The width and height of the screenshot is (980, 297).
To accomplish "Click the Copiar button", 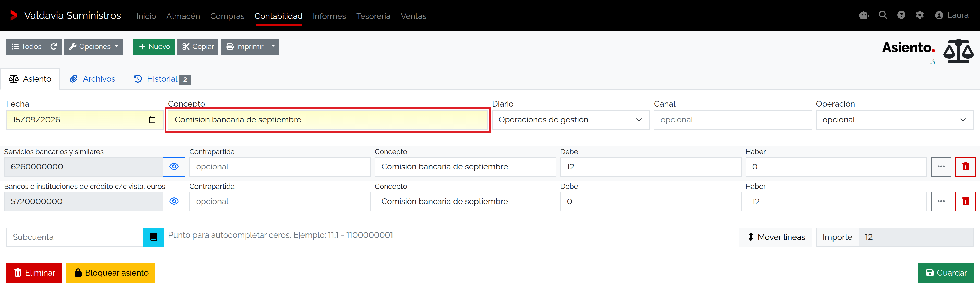I will [x=198, y=46].
